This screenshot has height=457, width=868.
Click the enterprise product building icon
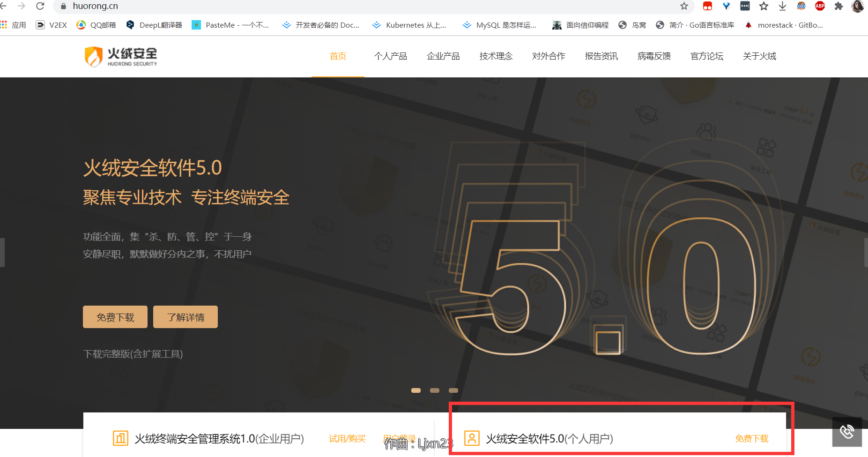[x=120, y=438]
